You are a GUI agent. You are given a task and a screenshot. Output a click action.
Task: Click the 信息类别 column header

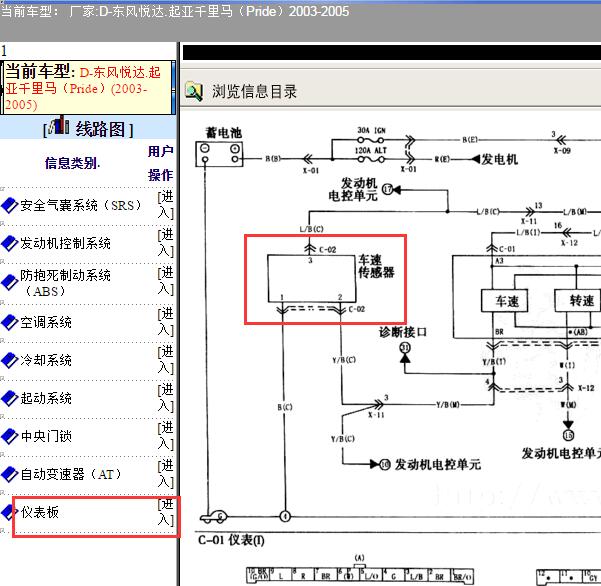72,163
